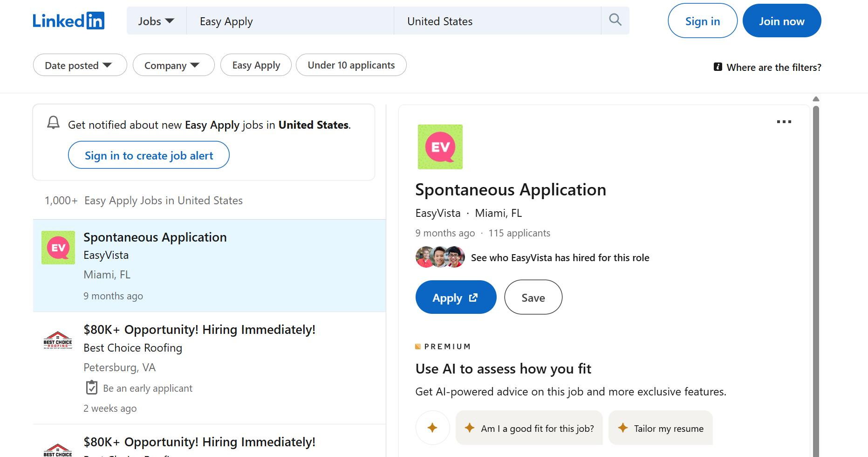Click Sign in to create job alert

149,155
